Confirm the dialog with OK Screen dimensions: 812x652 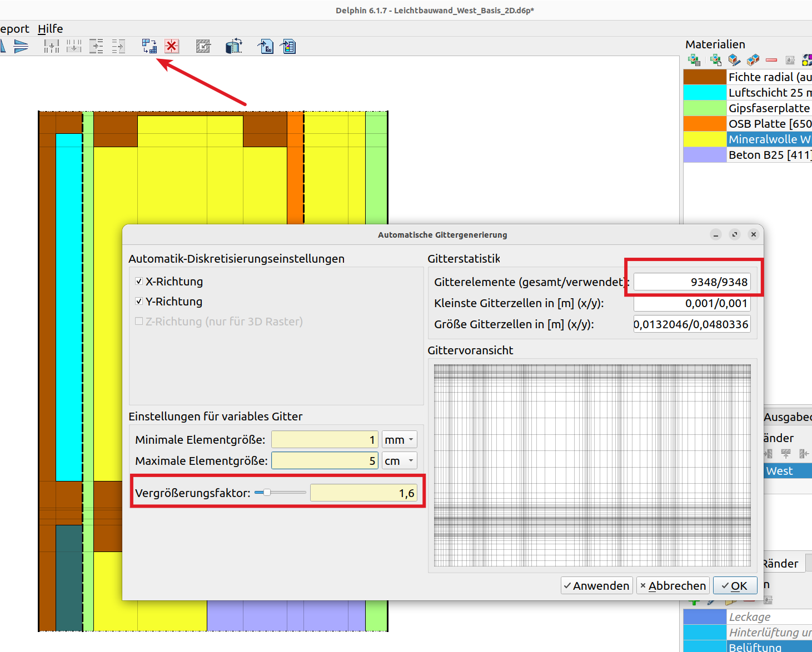click(735, 586)
